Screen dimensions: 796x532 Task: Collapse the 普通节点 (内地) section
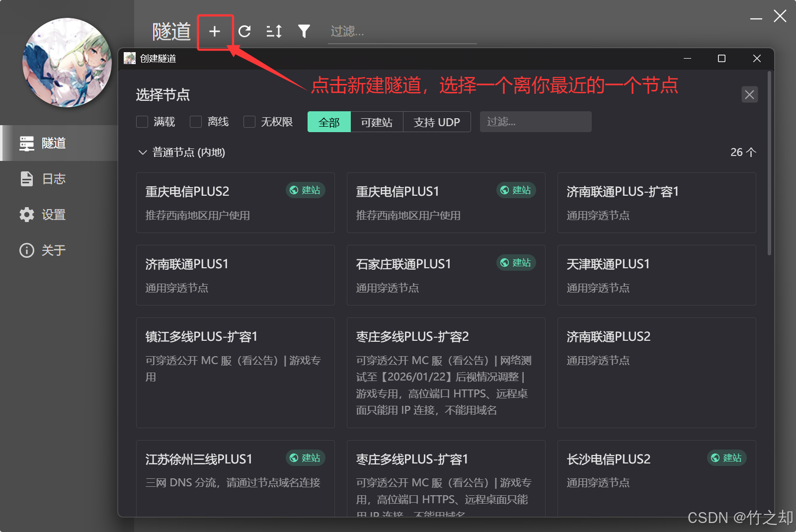[x=143, y=152]
